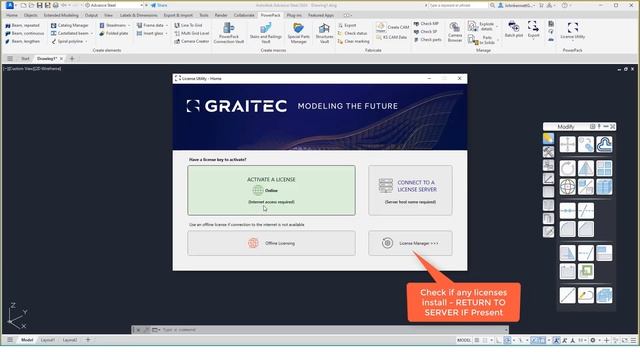Click Activate a License Online button
This screenshot has width=640, height=360.
tap(271, 190)
